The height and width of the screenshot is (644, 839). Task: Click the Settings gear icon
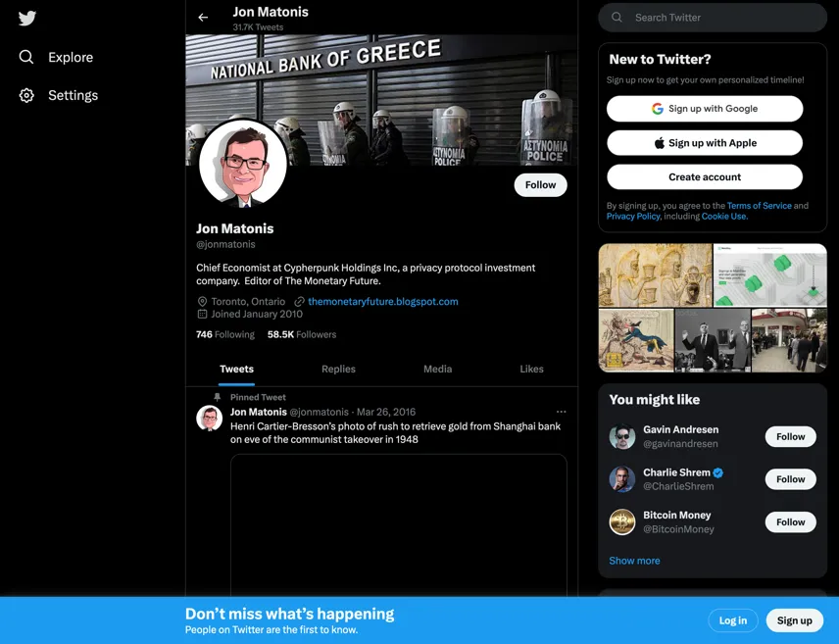point(26,95)
